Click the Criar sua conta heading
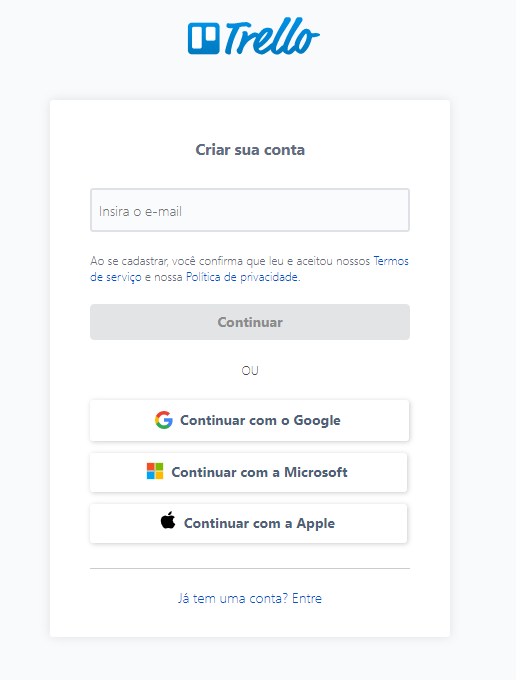The image size is (516, 680). point(250,150)
